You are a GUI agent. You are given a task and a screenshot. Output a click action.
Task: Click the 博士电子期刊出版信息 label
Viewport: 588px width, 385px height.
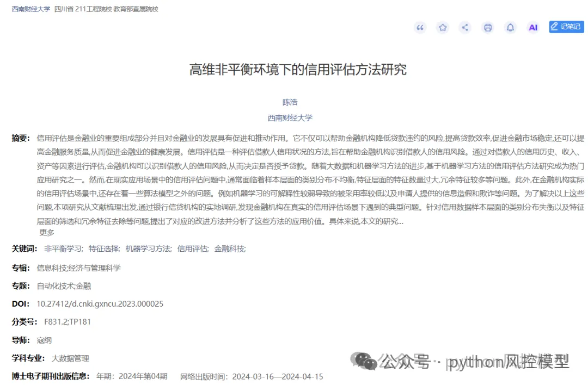point(51,376)
